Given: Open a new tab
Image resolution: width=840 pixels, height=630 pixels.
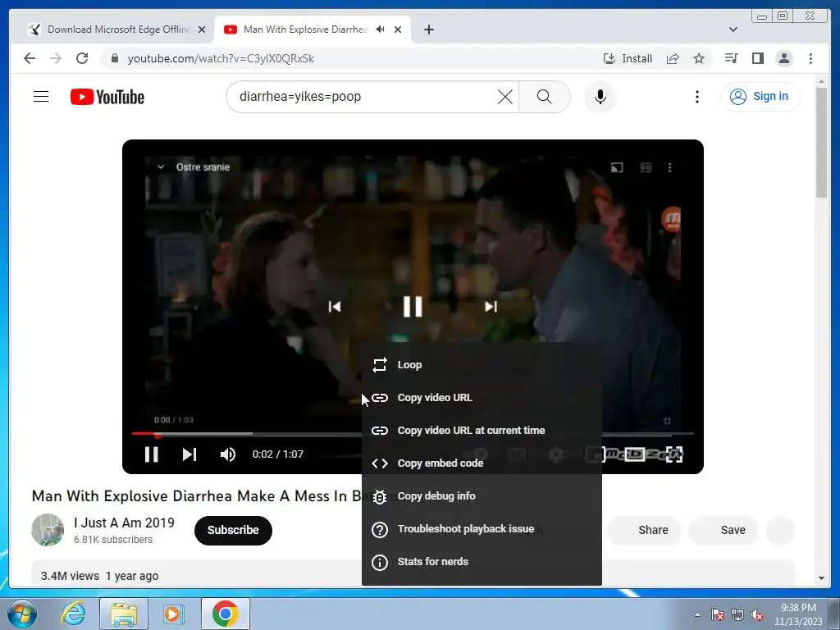Looking at the screenshot, I should point(428,30).
